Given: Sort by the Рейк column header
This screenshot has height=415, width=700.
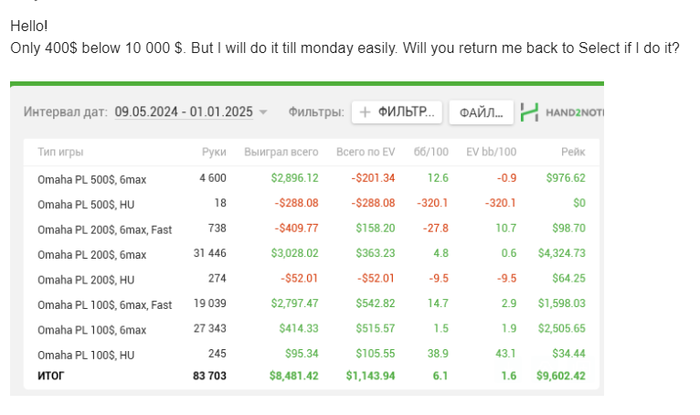Looking at the screenshot, I should coord(572,151).
